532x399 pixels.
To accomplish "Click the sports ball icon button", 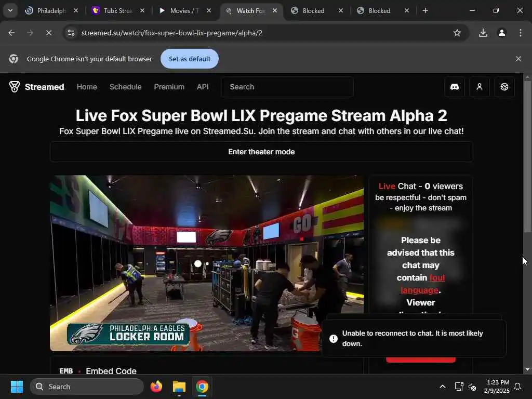I will coord(504,87).
